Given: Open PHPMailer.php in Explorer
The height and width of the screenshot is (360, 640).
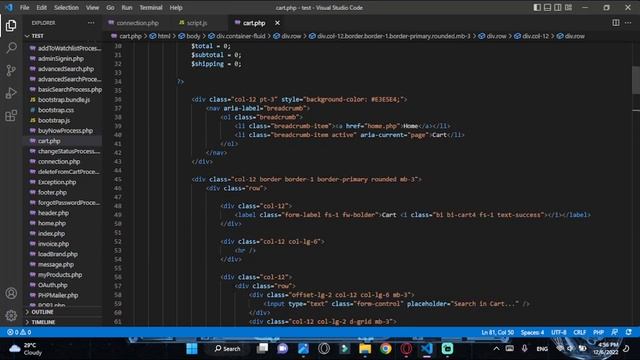Looking at the screenshot, I should click(x=58, y=295).
